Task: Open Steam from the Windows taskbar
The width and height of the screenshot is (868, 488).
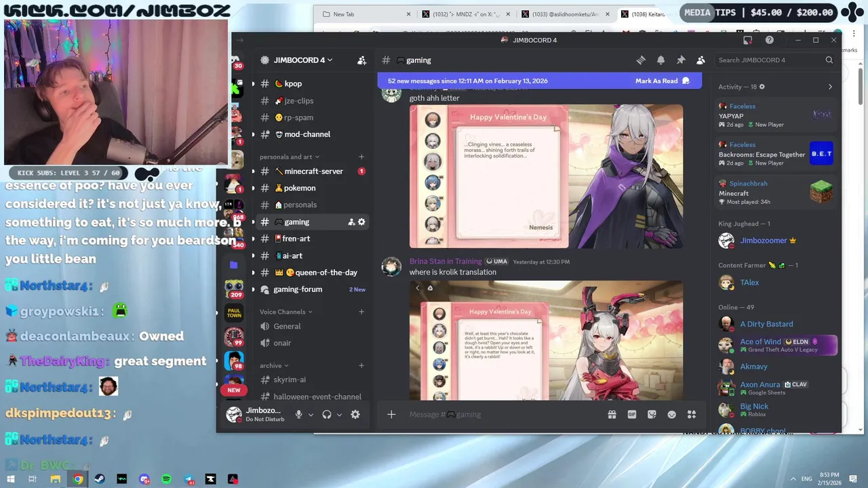Action: (x=100, y=479)
